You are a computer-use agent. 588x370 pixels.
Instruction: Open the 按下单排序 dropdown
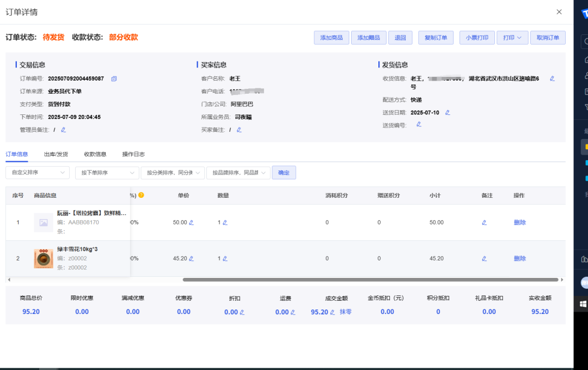point(107,172)
